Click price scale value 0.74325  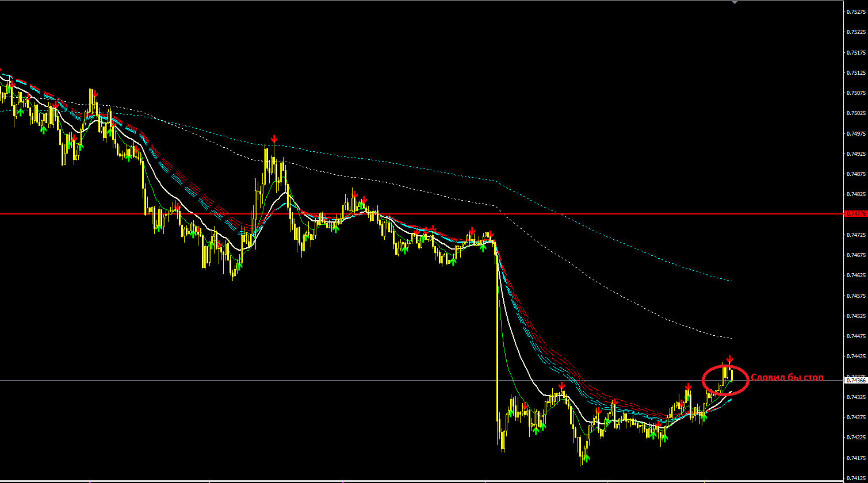click(856, 397)
